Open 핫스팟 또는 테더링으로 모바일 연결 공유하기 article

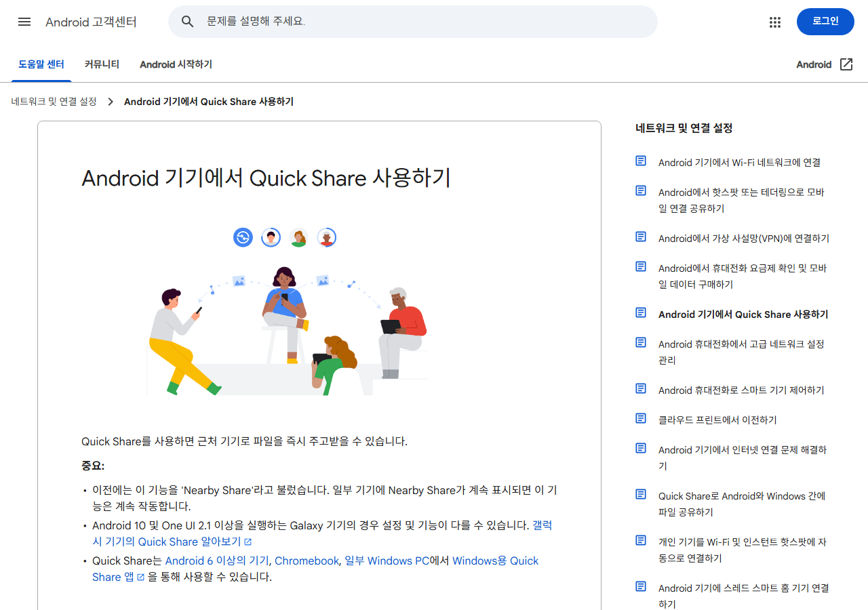741,200
